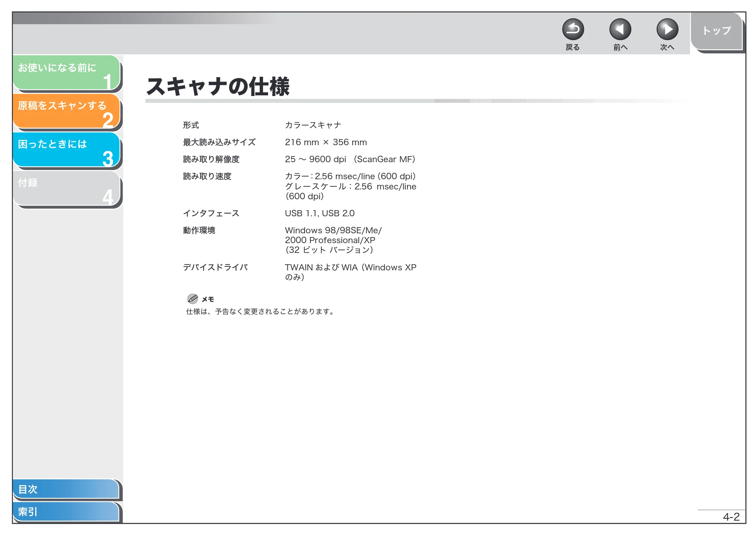Viewport: 756px width, 535px height.
Task: Click the 形式 spec label
Action: pos(191,125)
